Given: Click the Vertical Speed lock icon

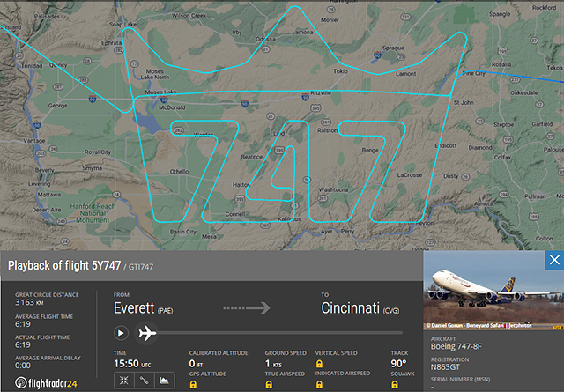Looking at the screenshot, I should (318, 363).
